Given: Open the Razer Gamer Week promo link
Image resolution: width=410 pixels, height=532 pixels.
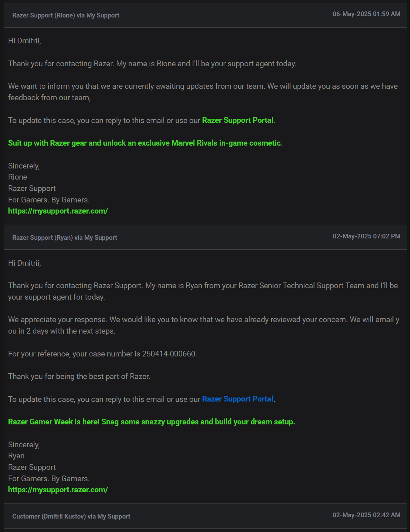Looking at the screenshot, I should pyautogui.click(x=151, y=422).
